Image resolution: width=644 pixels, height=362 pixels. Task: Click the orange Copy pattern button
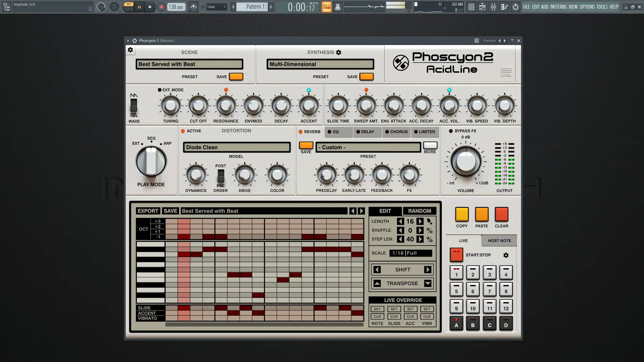click(462, 215)
